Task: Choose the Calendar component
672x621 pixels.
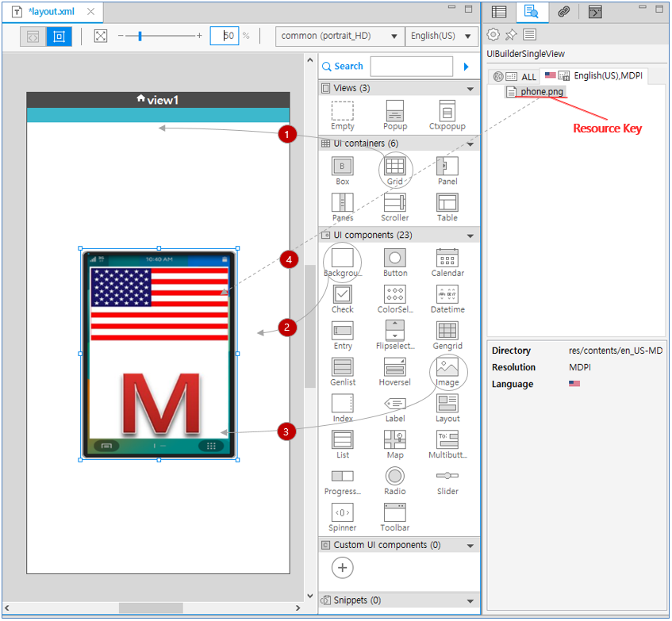Action: tap(447, 258)
